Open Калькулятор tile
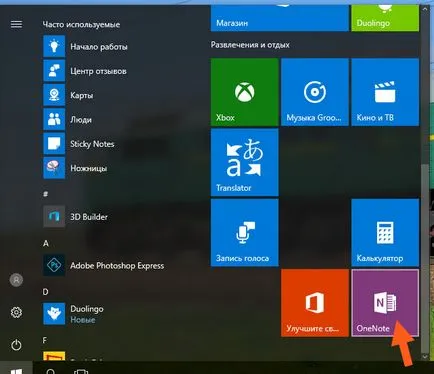The height and width of the screenshot is (374, 434). [385, 233]
